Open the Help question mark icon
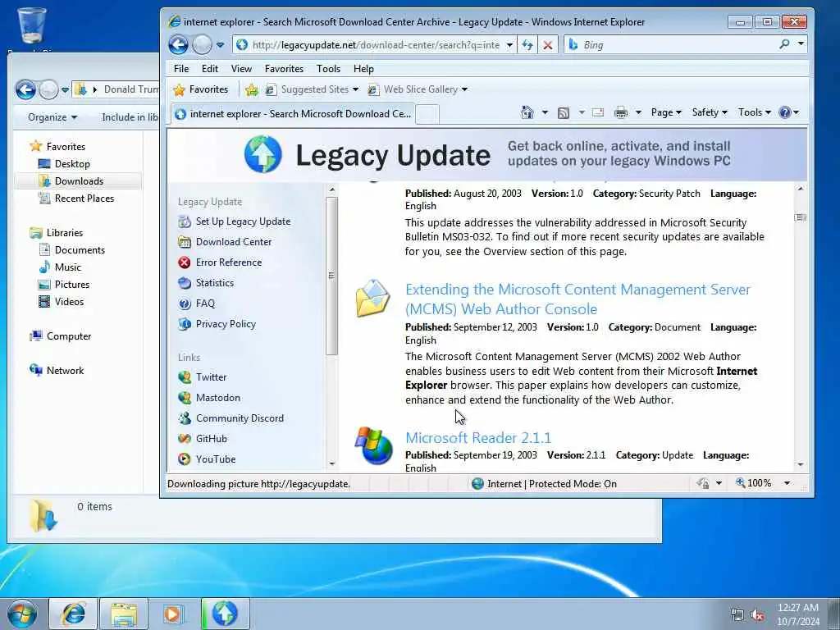Image resolution: width=840 pixels, height=630 pixels. [785, 112]
